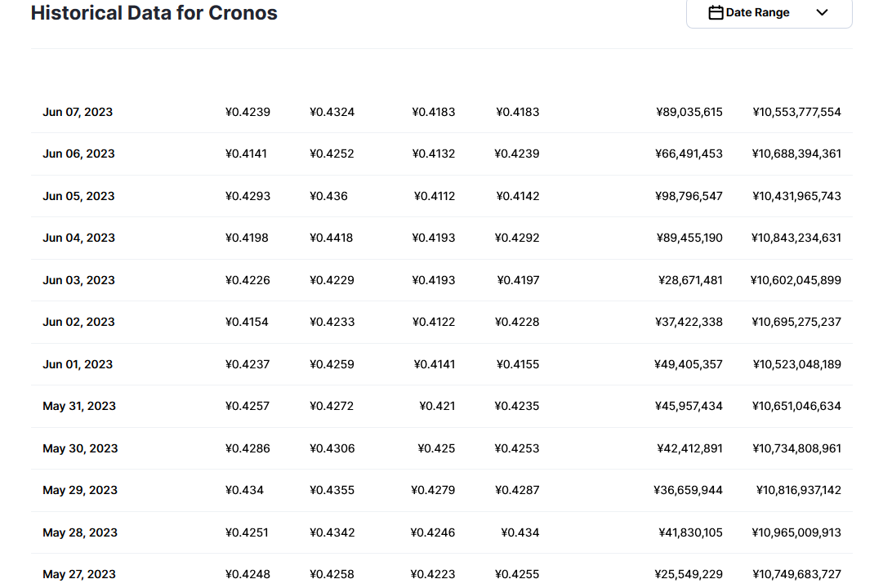Click the Jun 03, 2023 row date
Screen dimensions: 874x588
tap(78, 280)
